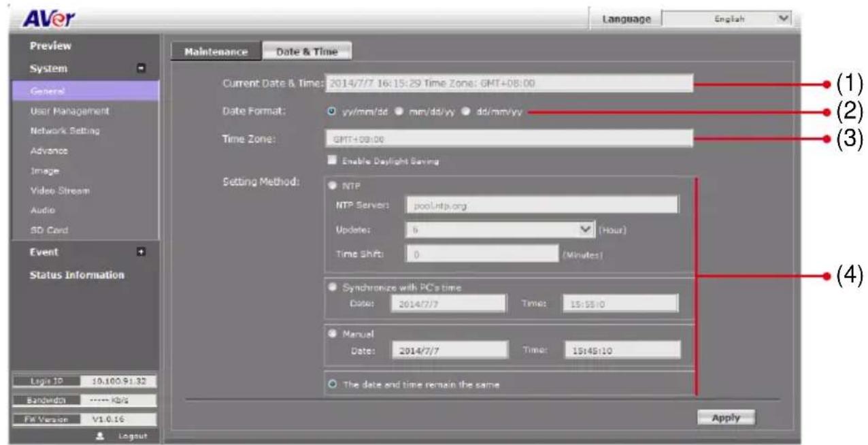Image resolution: width=868 pixels, height=445 pixels.
Task: Click the Synchronize Time field
Action: click(620, 303)
